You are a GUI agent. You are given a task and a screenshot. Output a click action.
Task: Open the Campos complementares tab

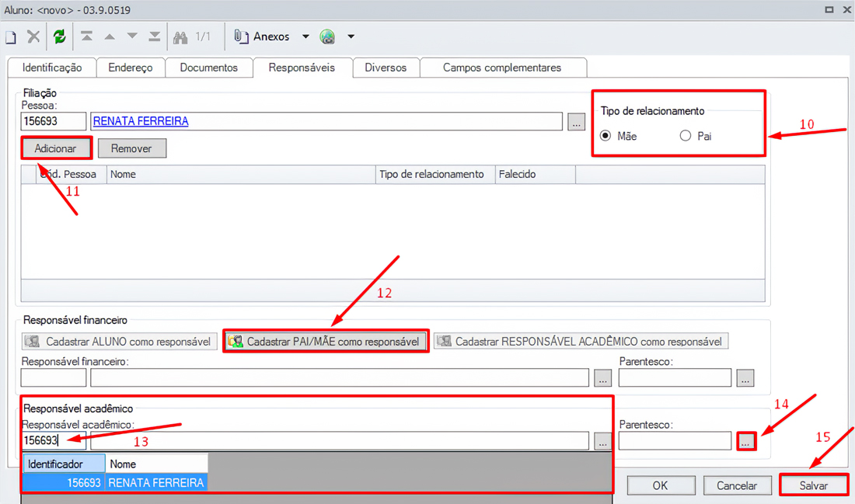(x=501, y=68)
